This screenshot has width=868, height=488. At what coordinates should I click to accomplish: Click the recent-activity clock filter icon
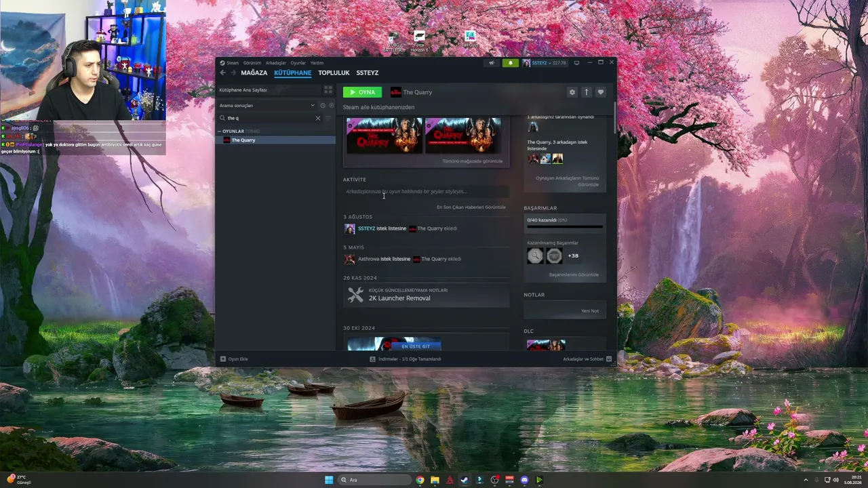point(322,106)
